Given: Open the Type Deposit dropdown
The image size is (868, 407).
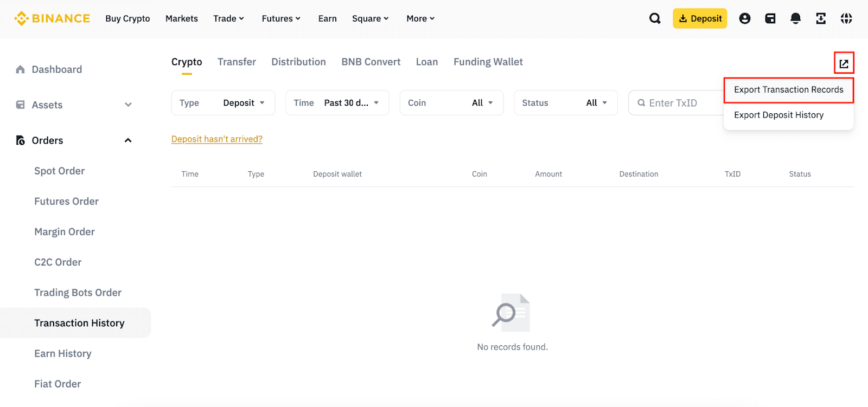Looking at the screenshot, I should [x=224, y=103].
